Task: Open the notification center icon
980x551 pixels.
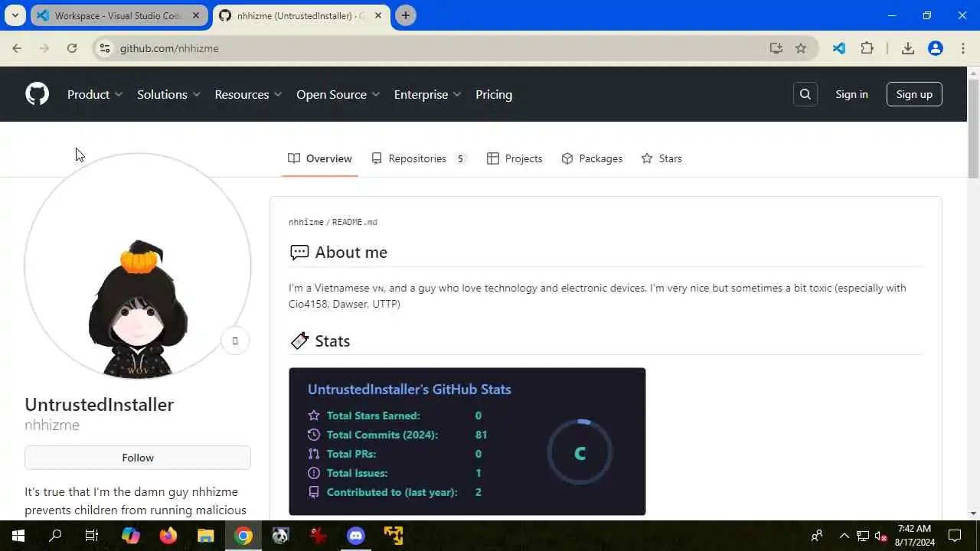Action: [x=955, y=536]
